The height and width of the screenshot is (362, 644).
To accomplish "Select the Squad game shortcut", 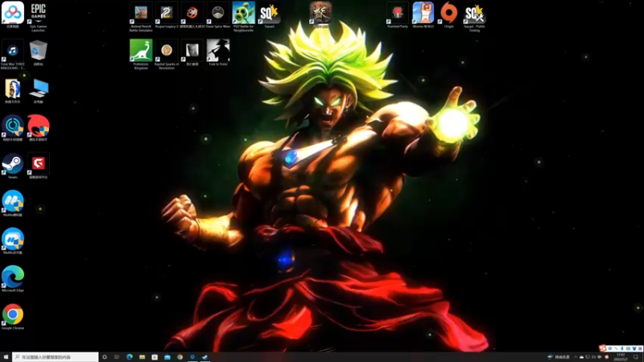I will coord(270,14).
